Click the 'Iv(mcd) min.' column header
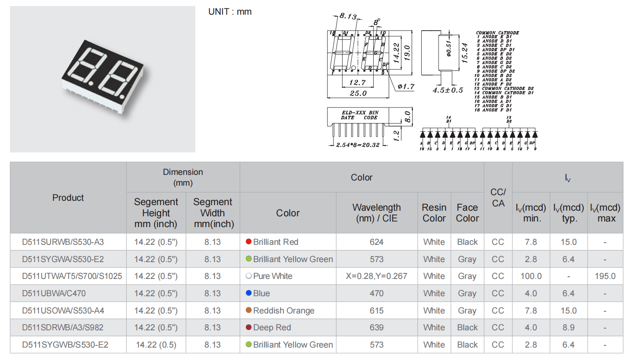 click(x=531, y=213)
